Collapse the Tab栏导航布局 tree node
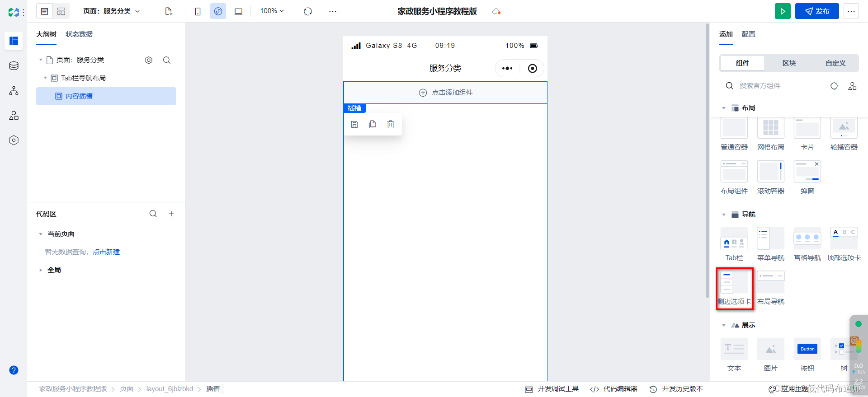Screen dimensions: 868x397 click(45, 78)
